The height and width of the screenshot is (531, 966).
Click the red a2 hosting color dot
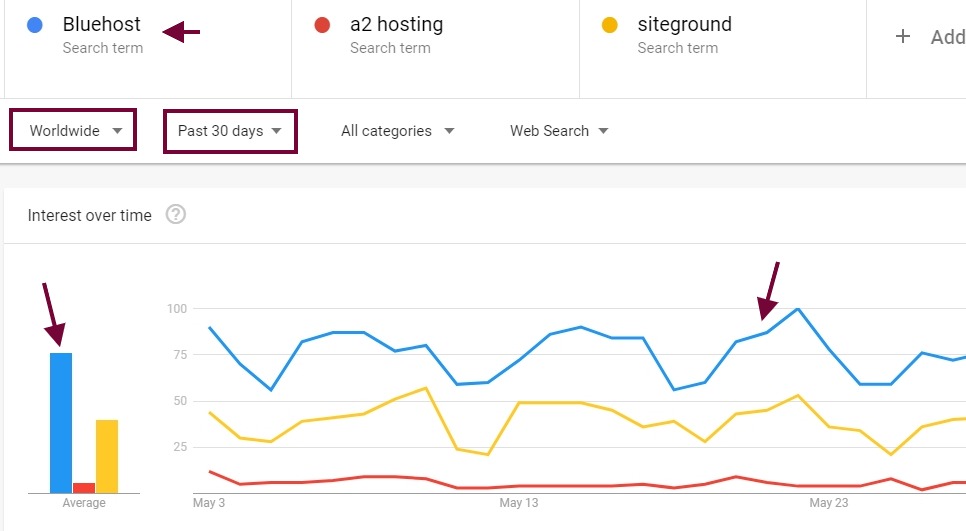point(322,25)
